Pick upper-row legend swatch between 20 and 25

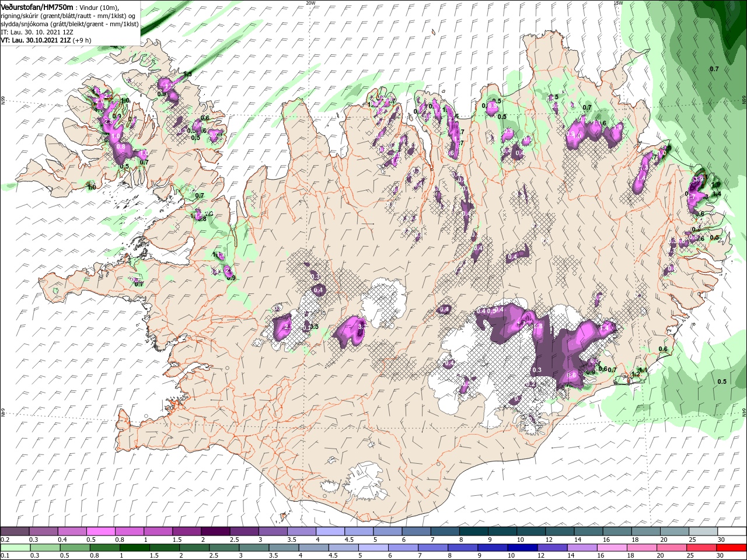click(x=674, y=531)
